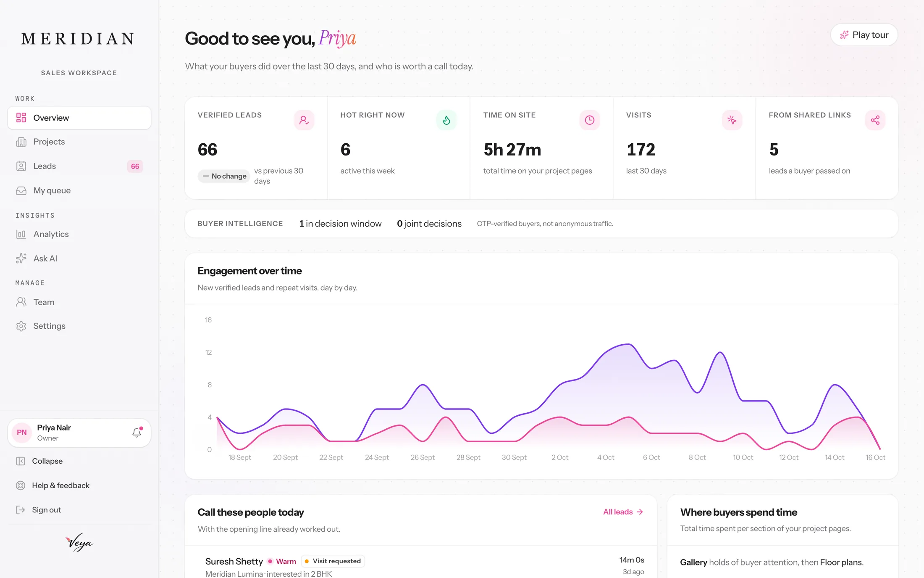Click the Visits cursor icon

coord(732,120)
